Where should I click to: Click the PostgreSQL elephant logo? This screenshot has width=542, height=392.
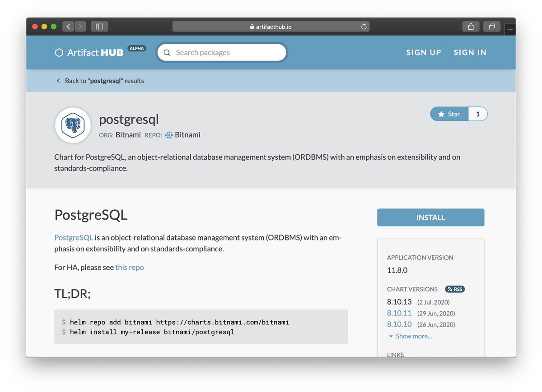(x=73, y=125)
